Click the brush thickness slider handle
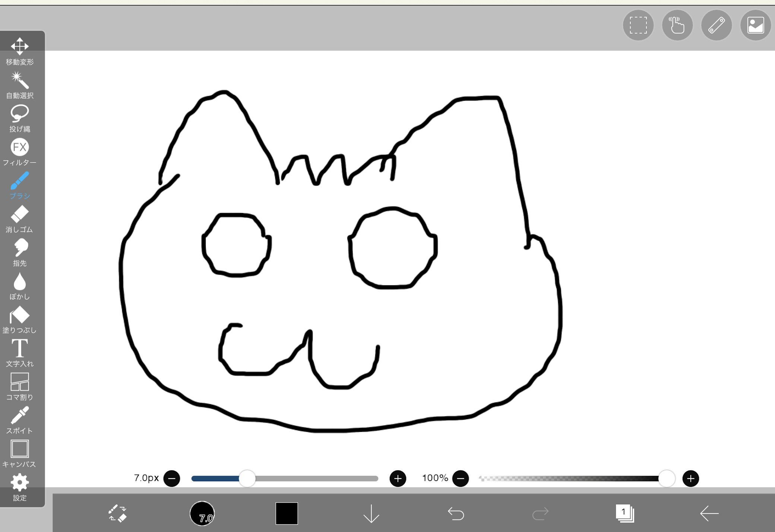The image size is (775, 532). click(x=247, y=478)
